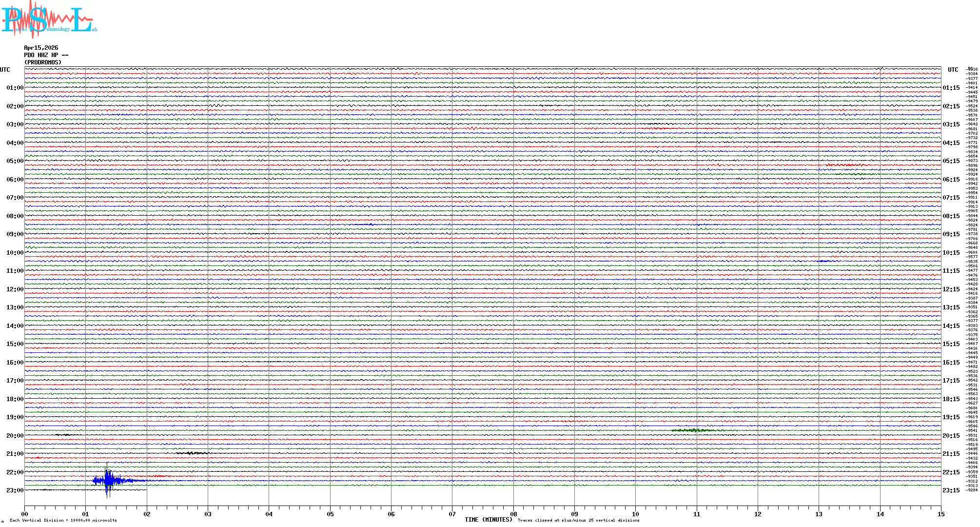Click the PSL seismology lab logo

(x=49, y=19)
